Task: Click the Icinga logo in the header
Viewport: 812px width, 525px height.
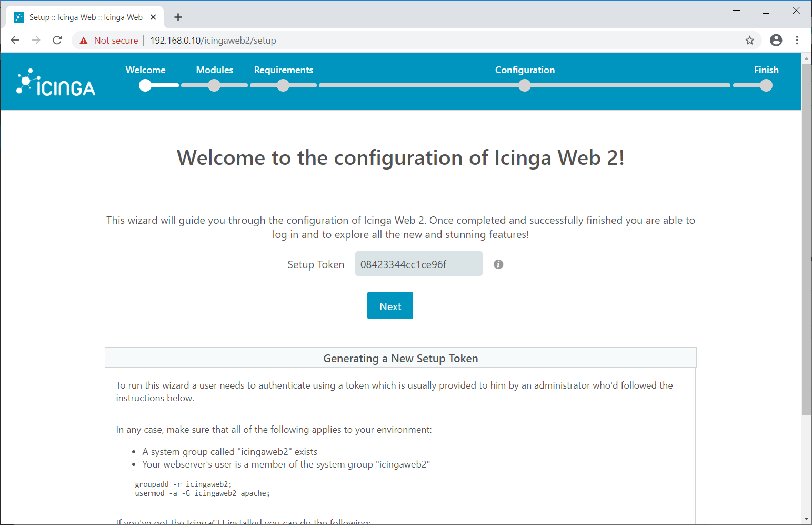Action: click(56, 83)
